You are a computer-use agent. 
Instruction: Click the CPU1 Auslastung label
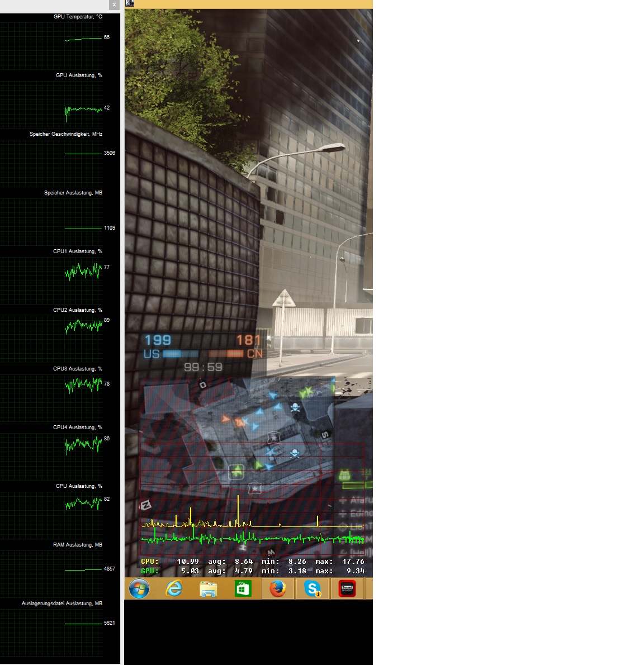(x=78, y=251)
